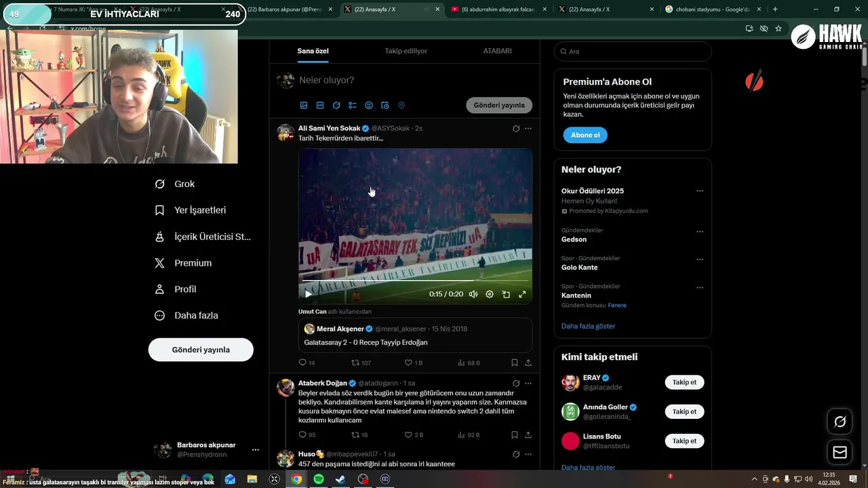Bookmark this page with the star icon
This screenshot has height=488, width=868.
pos(778,28)
